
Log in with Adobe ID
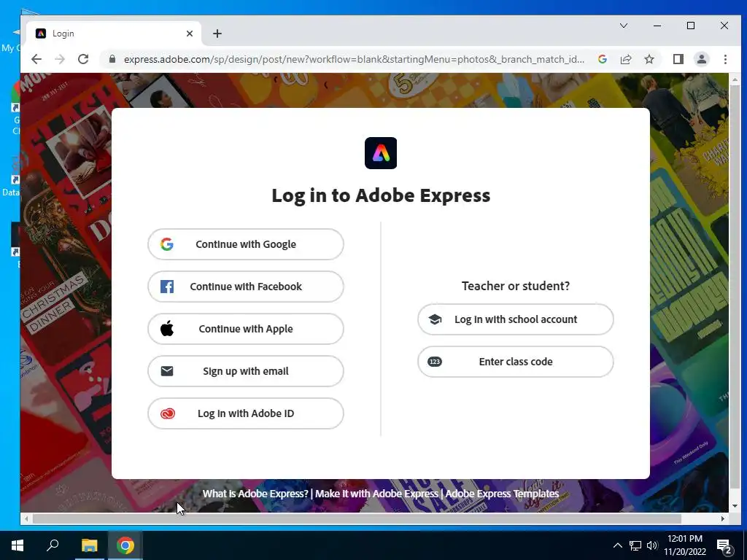(246, 413)
